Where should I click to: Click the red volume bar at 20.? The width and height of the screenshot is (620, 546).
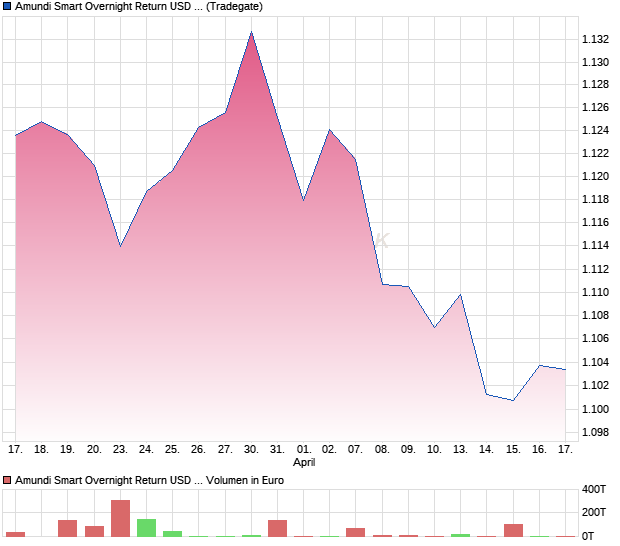tap(95, 531)
